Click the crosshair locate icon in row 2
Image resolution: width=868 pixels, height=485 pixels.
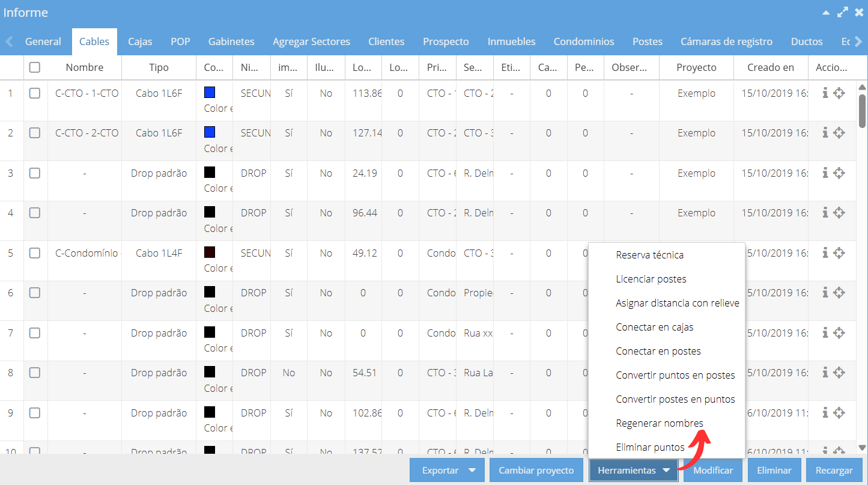click(839, 133)
